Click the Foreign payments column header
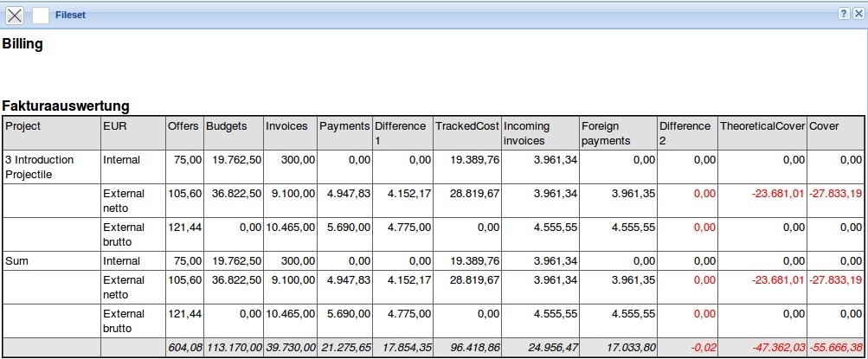Image resolution: width=868 pixels, height=359 pixels. pyautogui.click(x=606, y=133)
